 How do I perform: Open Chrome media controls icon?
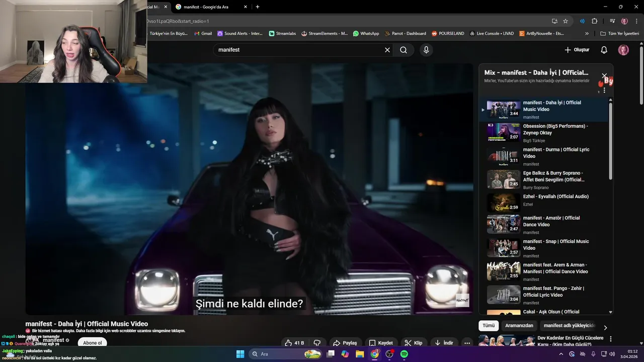[x=612, y=21]
